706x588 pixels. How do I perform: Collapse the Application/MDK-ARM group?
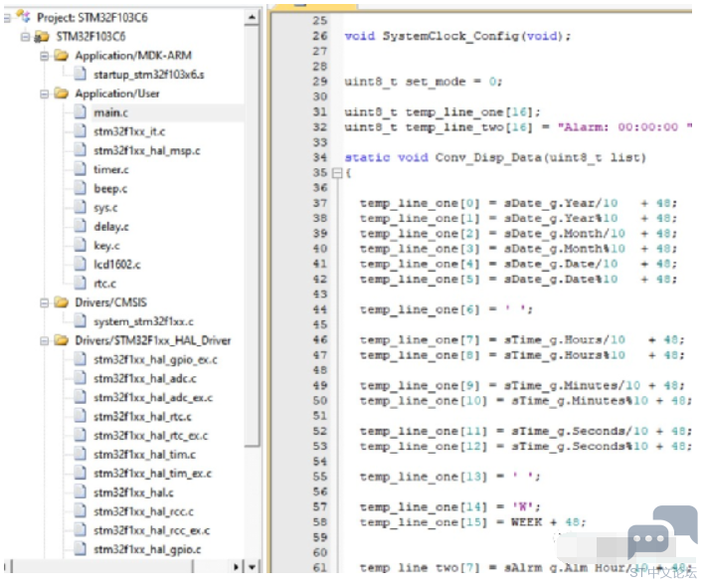[44, 56]
